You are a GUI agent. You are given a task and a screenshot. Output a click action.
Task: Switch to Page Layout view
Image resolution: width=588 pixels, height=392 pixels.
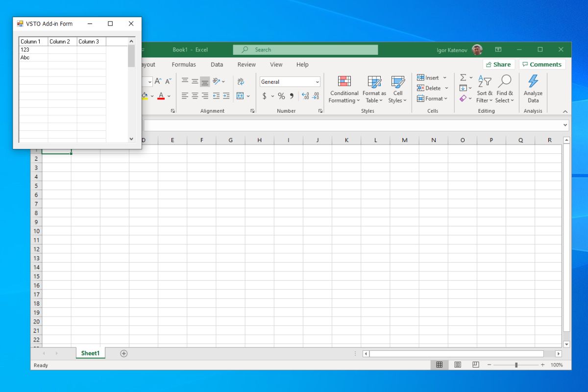coord(457,365)
